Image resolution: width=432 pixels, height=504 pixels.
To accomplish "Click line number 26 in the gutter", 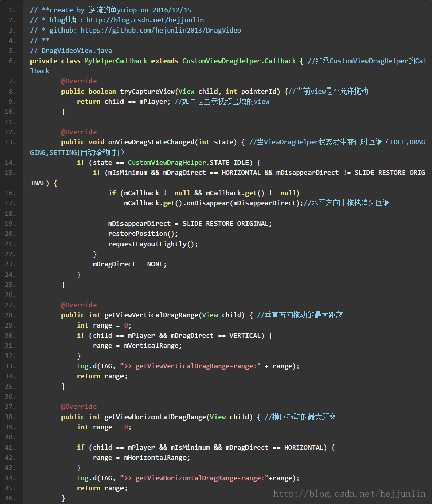I will click(x=12, y=294).
